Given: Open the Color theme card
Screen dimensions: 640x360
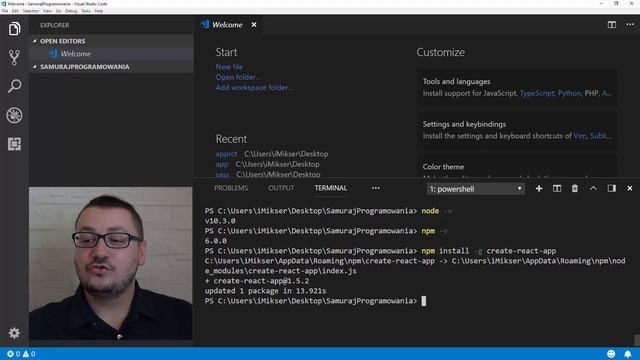Looking at the screenshot, I should (517, 167).
